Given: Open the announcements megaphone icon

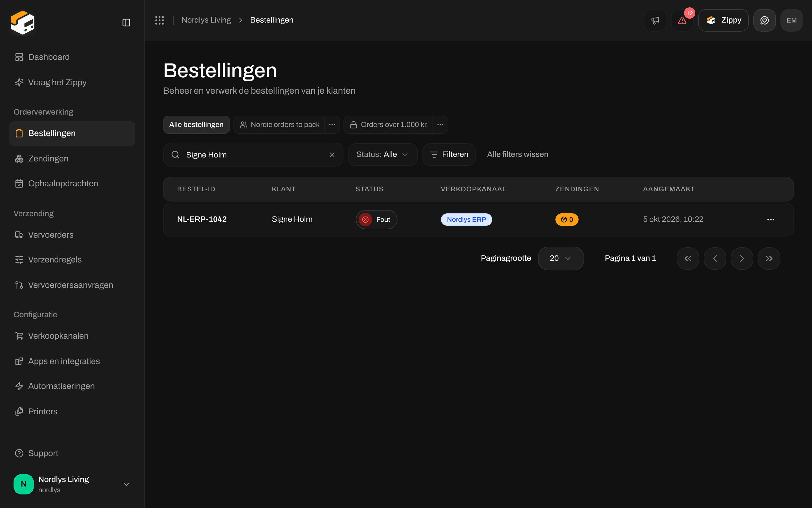Looking at the screenshot, I should point(655,20).
